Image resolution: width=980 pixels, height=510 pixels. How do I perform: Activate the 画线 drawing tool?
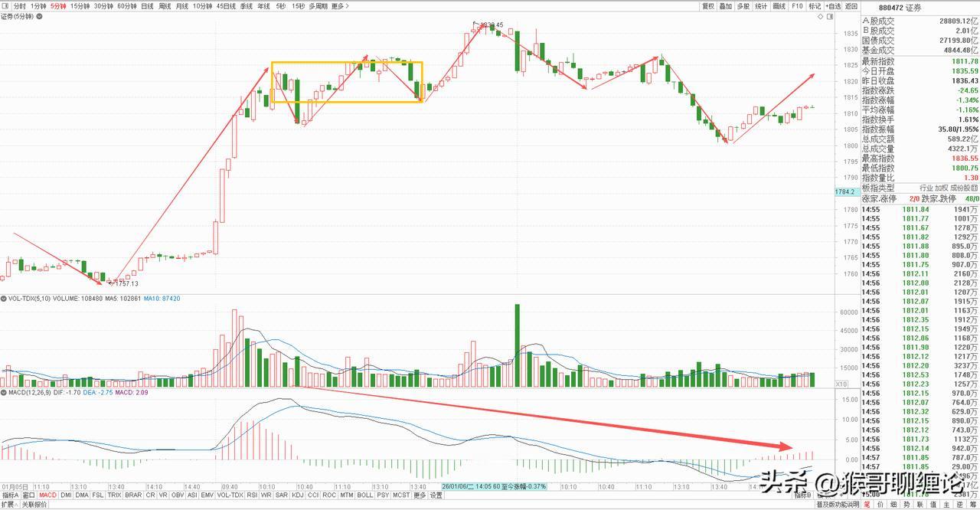pos(779,5)
